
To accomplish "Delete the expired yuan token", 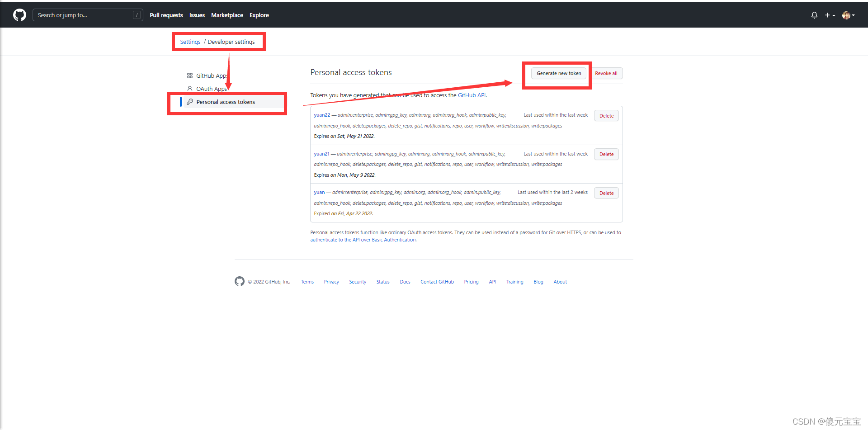I will (606, 193).
